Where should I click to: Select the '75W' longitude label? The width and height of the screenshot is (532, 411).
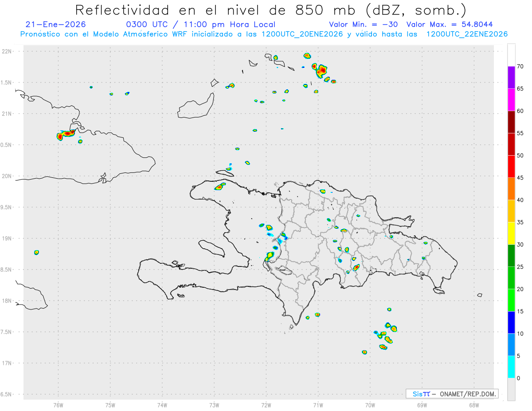tap(110, 404)
